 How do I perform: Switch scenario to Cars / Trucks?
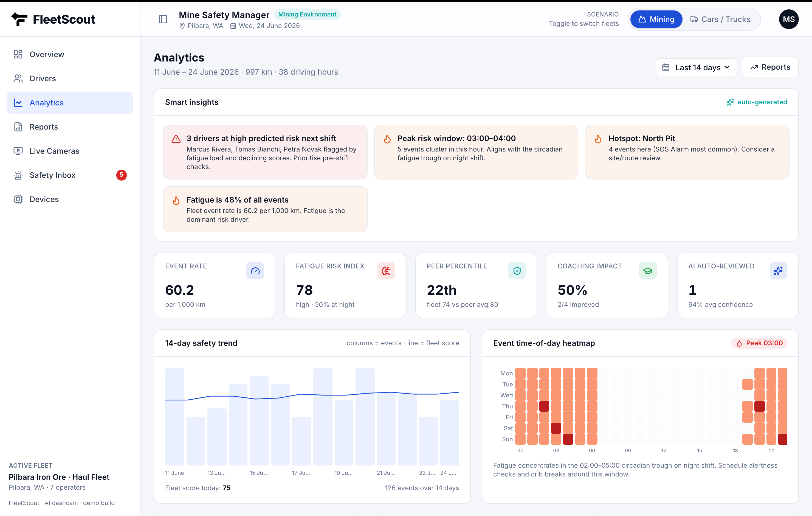[720, 19]
